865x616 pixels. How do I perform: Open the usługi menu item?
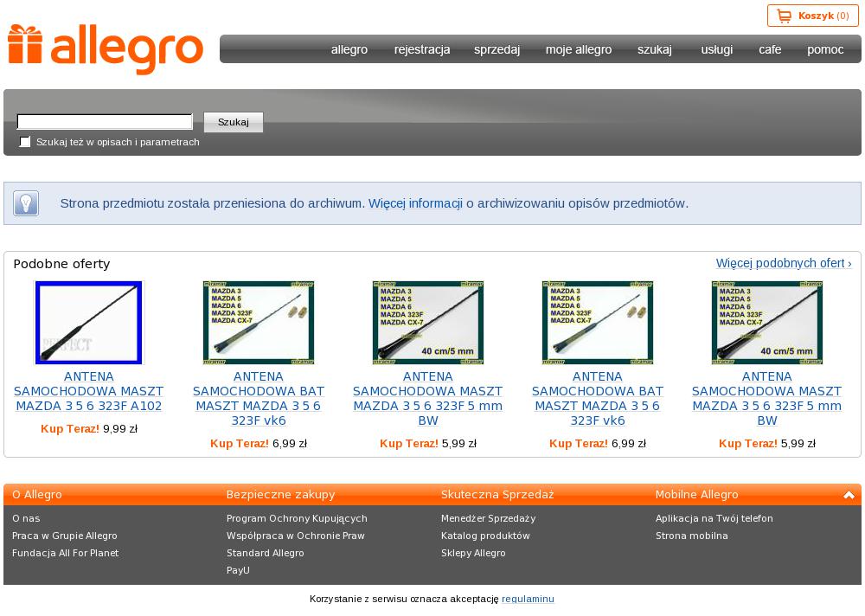[716, 49]
